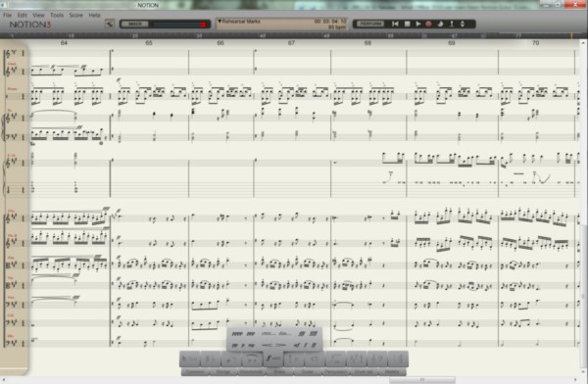Viewport: 588px width, 384px height.
Task: Switch to the Common palette tab
Action: [x=195, y=371]
